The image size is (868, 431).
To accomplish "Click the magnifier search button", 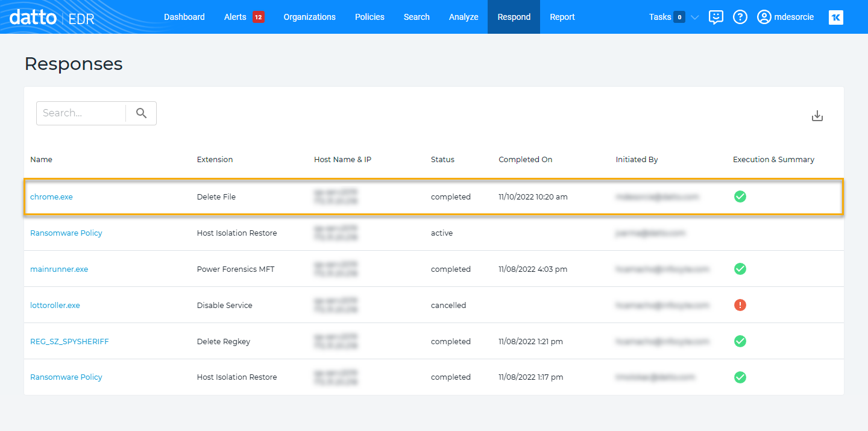I will [142, 113].
